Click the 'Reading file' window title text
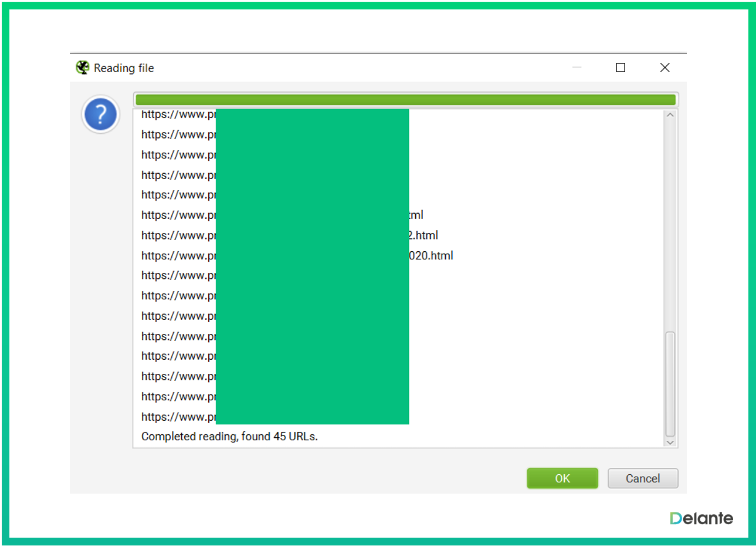Screen dimensions: 756x547 (x=124, y=68)
